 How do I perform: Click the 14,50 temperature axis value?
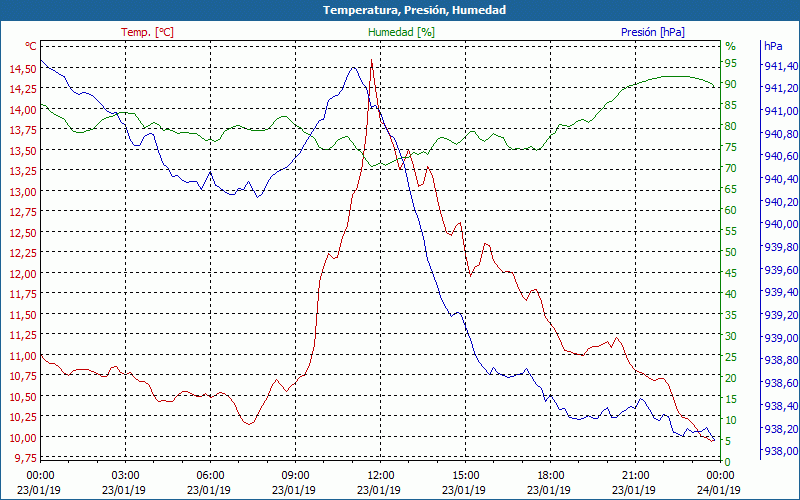22,68
